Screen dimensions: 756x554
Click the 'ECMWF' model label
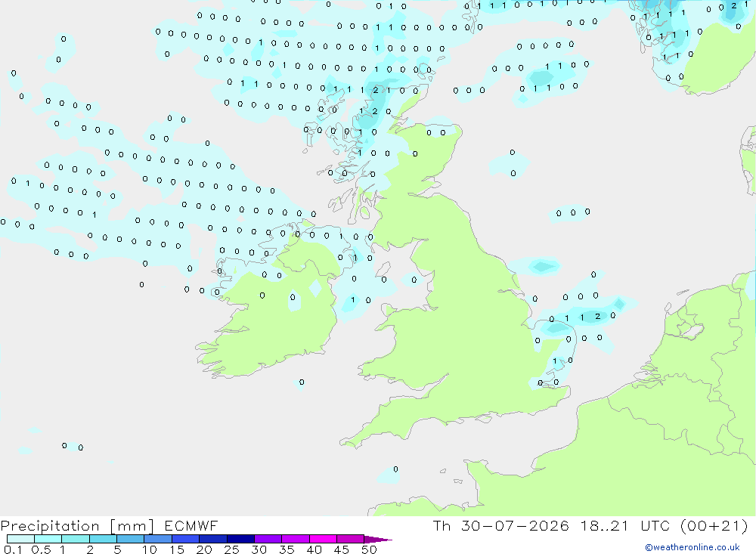click(191, 525)
